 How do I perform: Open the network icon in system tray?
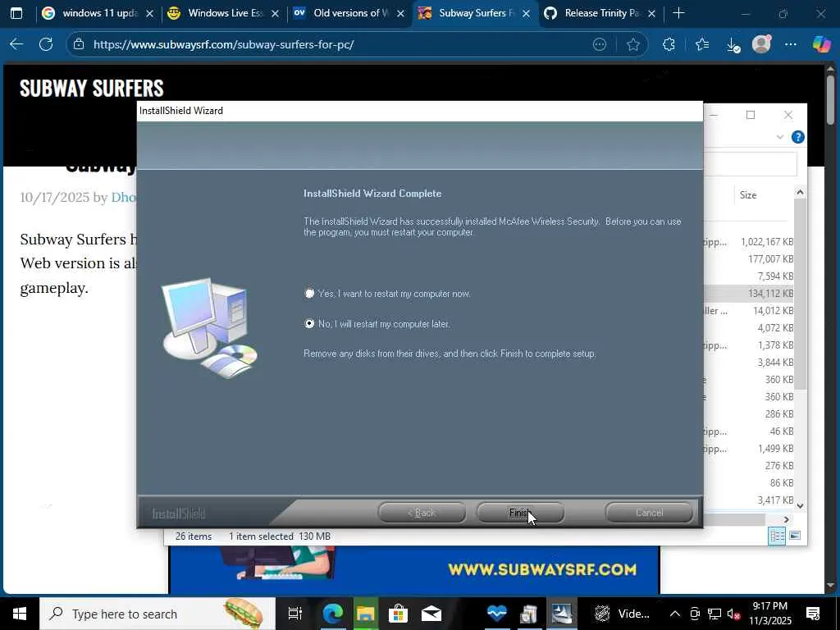tap(714, 614)
